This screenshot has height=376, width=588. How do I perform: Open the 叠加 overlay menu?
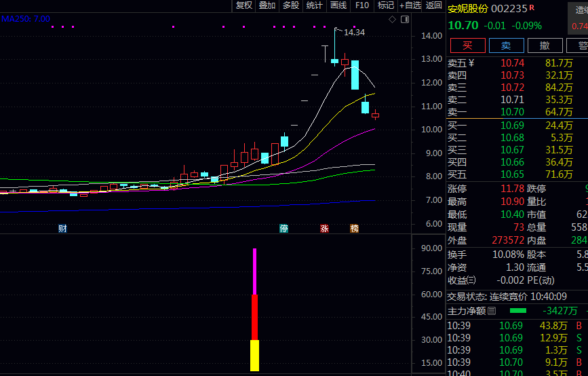(267, 5)
